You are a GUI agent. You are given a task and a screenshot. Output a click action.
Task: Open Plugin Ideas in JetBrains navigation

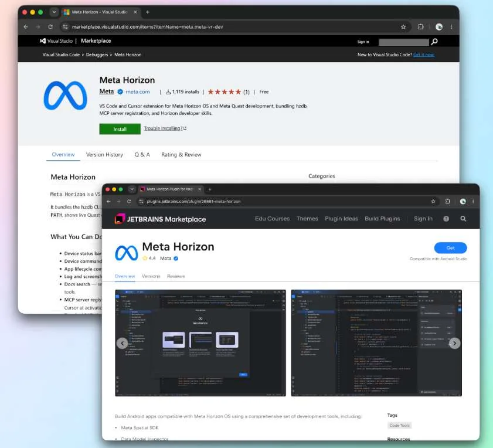coord(341,219)
